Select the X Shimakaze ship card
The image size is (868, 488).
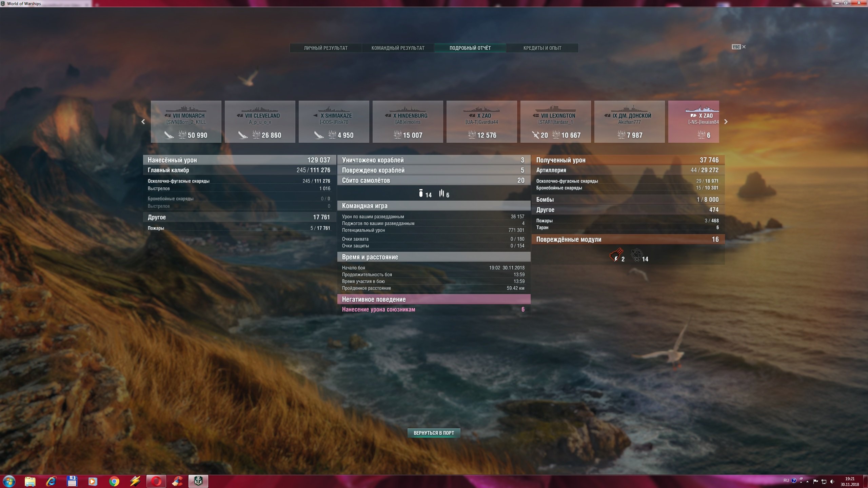[x=334, y=122]
